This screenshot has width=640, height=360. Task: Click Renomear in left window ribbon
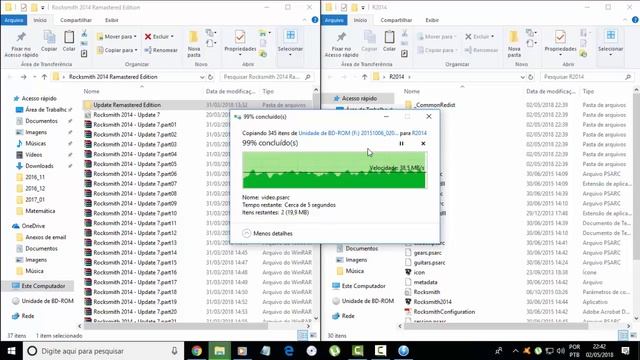click(161, 50)
